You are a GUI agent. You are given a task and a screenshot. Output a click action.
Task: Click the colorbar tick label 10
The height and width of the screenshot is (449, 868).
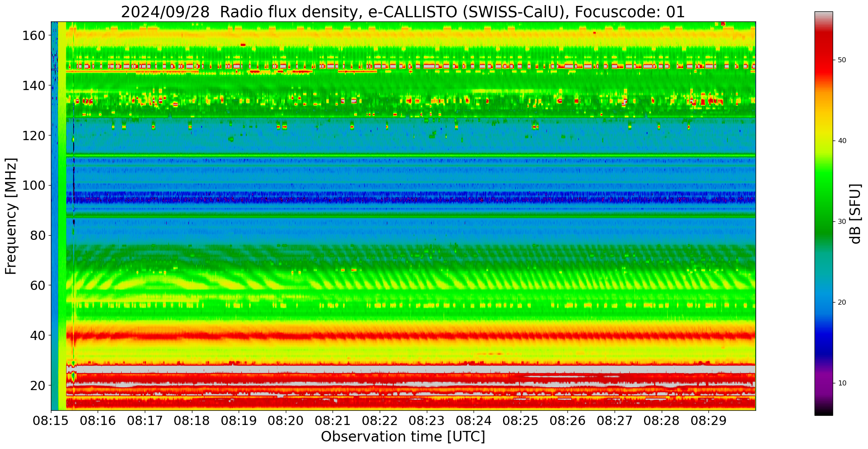pos(842,383)
